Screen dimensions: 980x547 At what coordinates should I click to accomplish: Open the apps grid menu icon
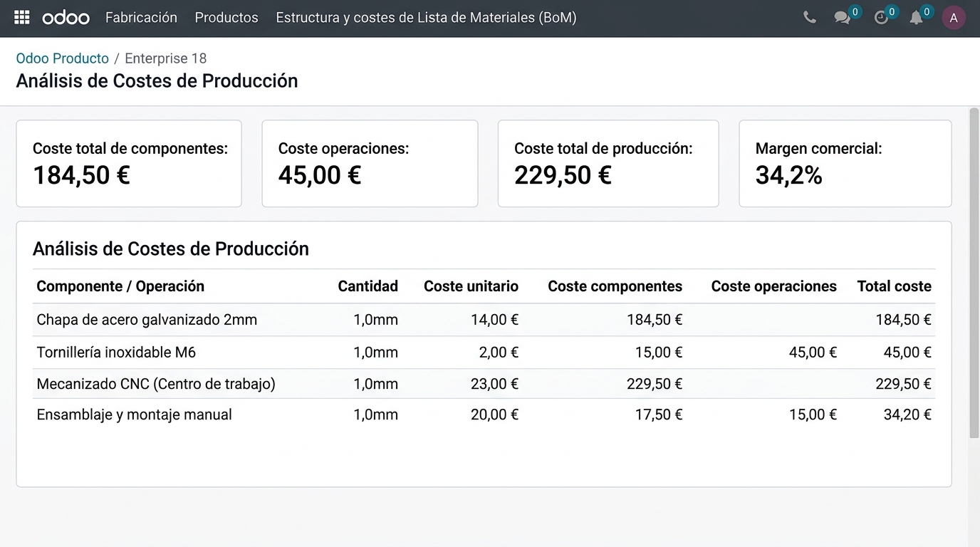pos(22,17)
